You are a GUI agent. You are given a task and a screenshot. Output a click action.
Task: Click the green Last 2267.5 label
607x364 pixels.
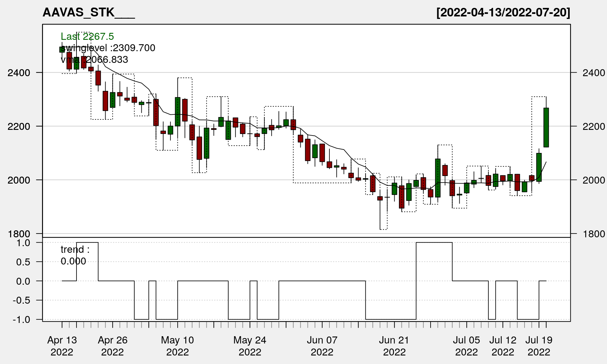pyautogui.click(x=87, y=37)
